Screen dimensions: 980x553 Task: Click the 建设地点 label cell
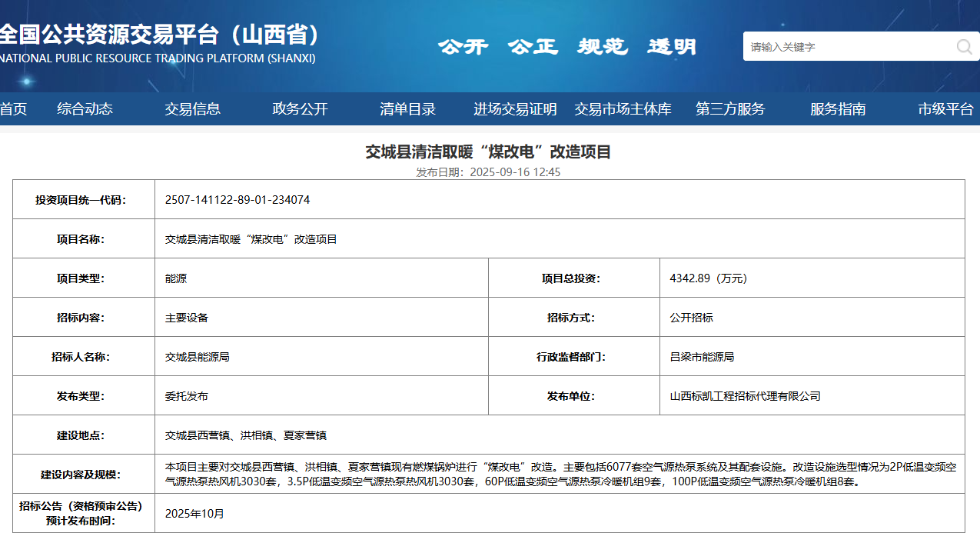(84, 435)
